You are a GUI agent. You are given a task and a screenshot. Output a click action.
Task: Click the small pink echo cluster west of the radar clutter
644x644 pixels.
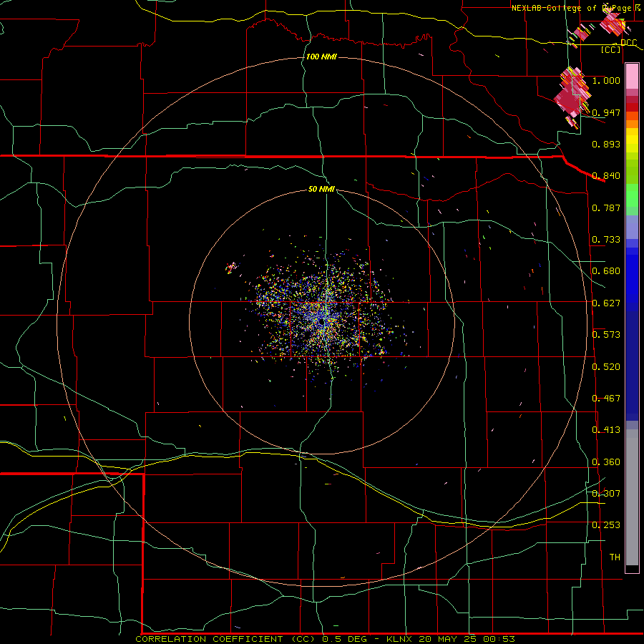[x=232, y=268]
